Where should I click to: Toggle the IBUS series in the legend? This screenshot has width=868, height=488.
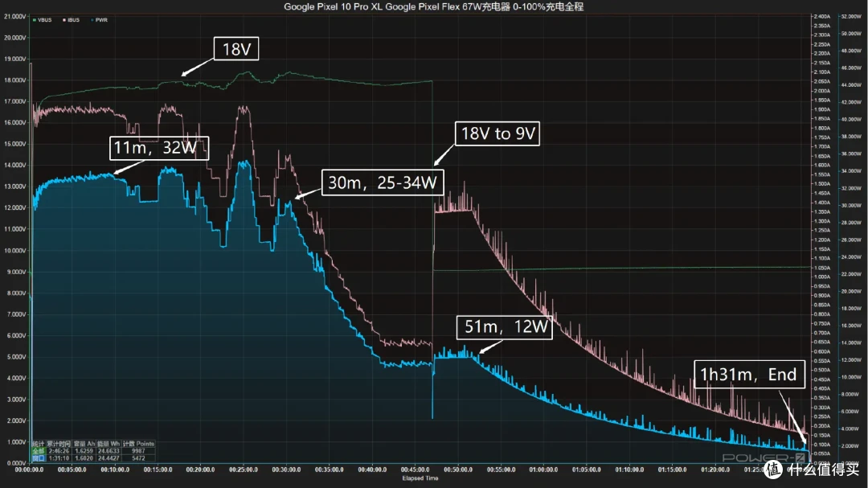point(71,20)
